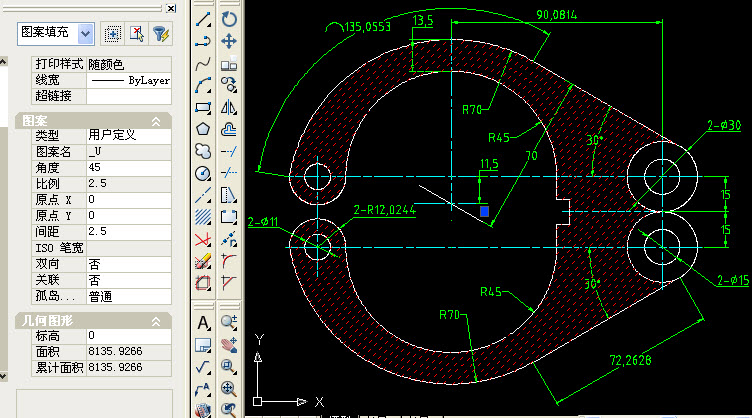
Task: Click the Leader text annotation tool
Action: click(x=203, y=389)
